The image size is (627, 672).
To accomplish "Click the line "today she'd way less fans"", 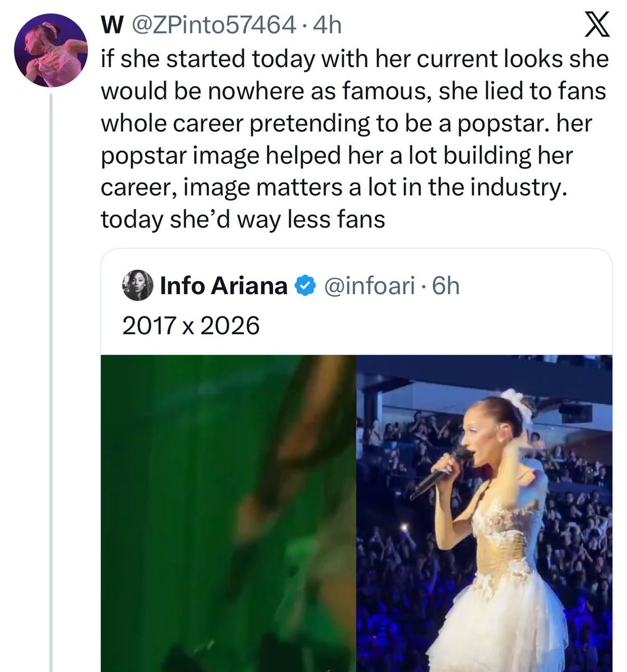I will [x=243, y=219].
